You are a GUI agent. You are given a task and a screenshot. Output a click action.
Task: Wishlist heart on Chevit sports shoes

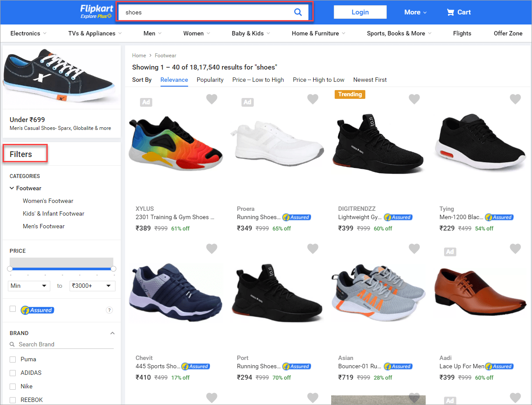[212, 249]
